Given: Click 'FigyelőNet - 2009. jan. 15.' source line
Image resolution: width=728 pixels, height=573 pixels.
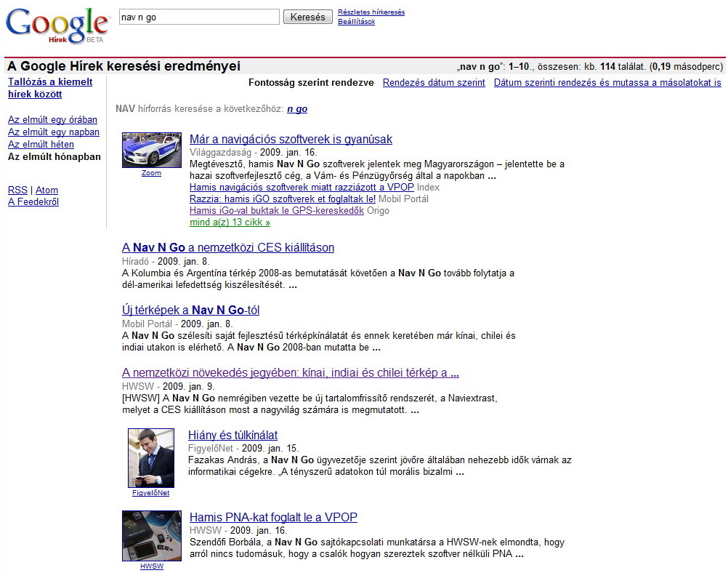Looking at the screenshot, I should click(243, 449).
